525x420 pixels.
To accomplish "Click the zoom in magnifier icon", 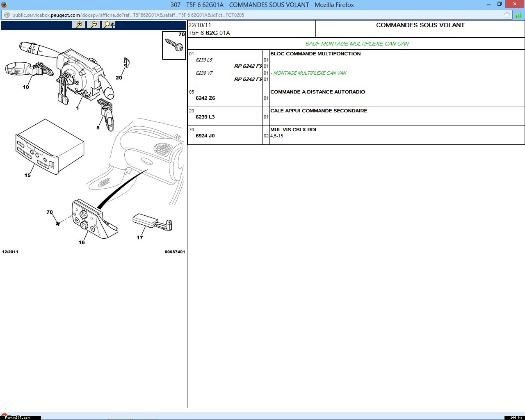I will point(78,25).
